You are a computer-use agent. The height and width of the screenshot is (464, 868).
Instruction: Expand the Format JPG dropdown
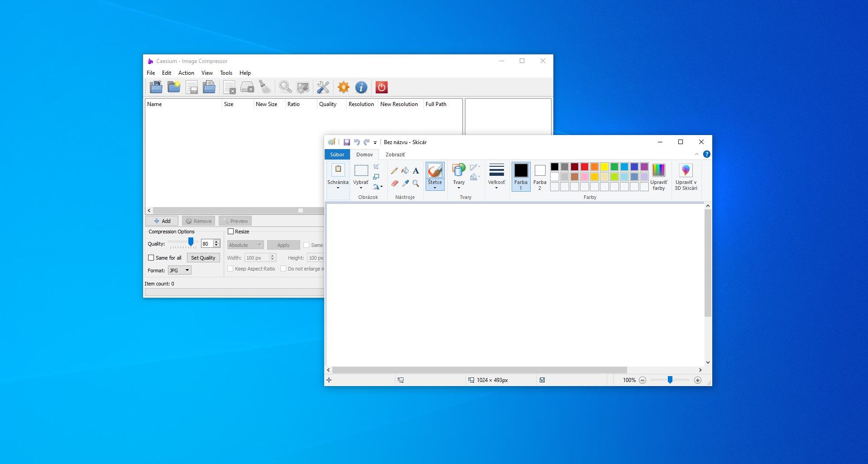click(x=180, y=271)
